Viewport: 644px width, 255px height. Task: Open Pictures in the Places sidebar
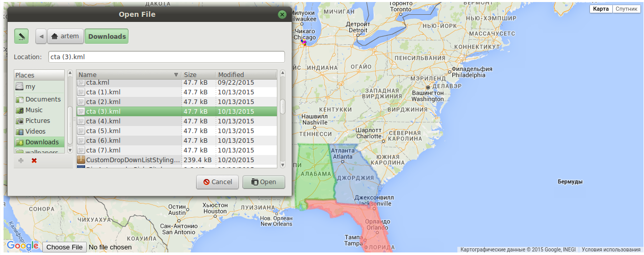[x=40, y=120]
